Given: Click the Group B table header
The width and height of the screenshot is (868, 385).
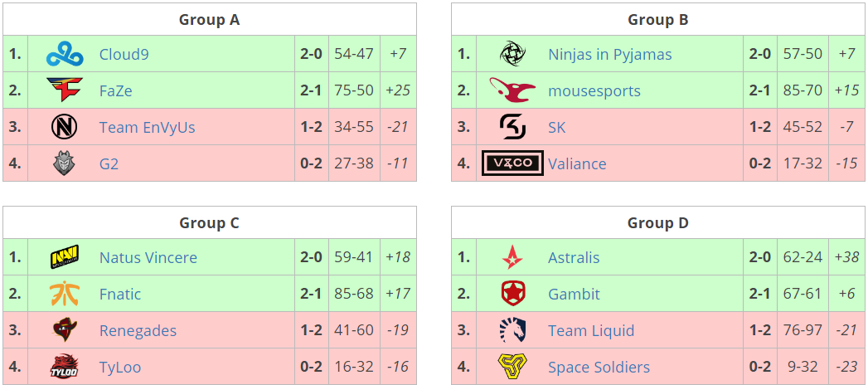Looking at the screenshot, I should (658, 20).
